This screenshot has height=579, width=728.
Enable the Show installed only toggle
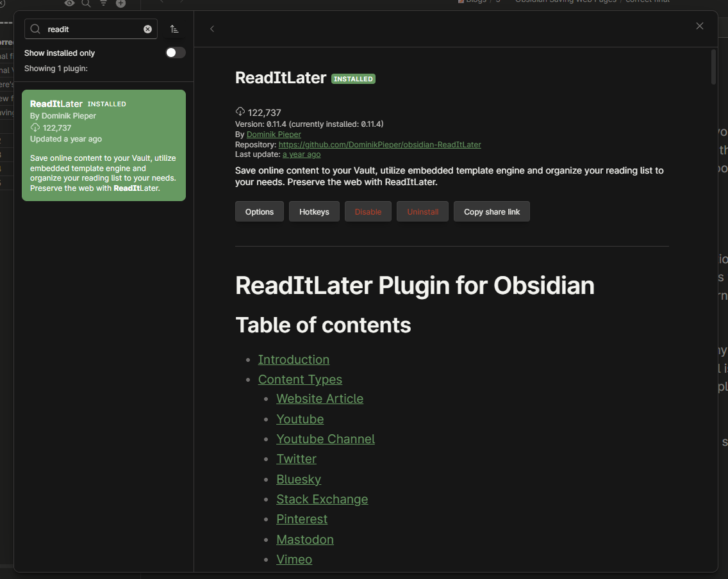175,53
